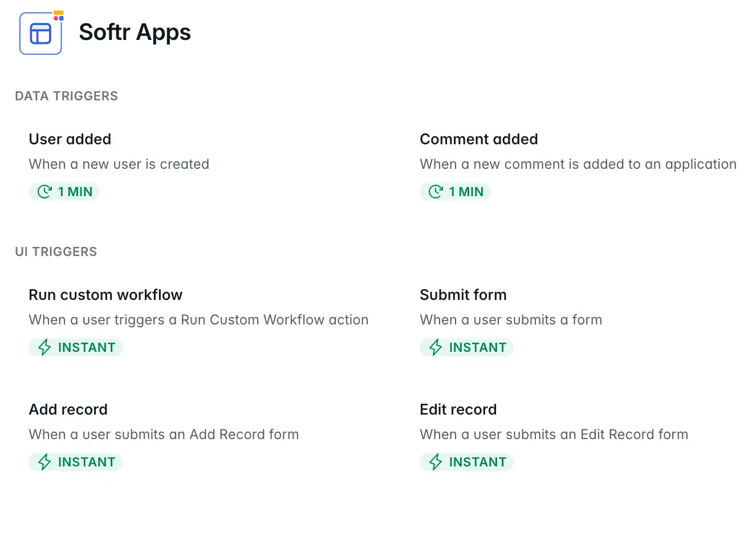Click "When a user triggers a Run Custom Workflow action"
Screen dimensions: 756x544
(198, 320)
